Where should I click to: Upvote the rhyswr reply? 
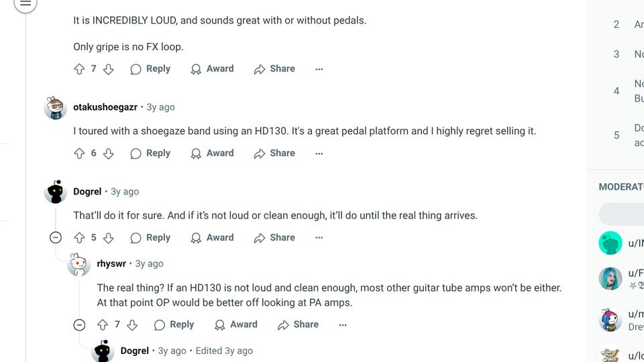[x=103, y=324]
